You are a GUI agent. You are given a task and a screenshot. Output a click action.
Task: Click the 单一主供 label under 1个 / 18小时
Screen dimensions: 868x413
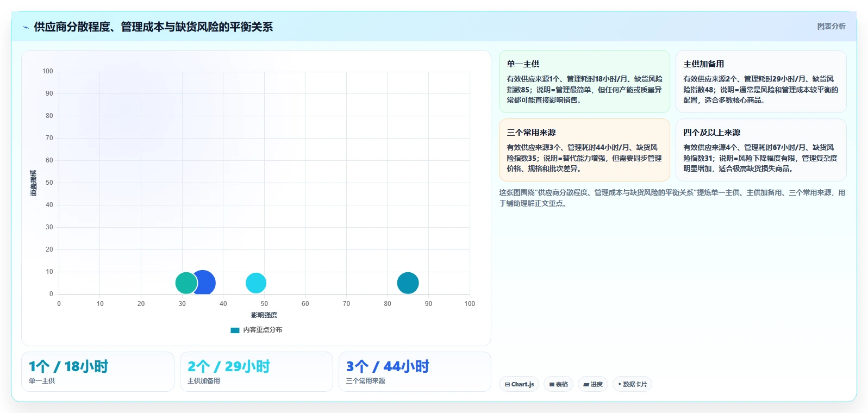pos(42,381)
